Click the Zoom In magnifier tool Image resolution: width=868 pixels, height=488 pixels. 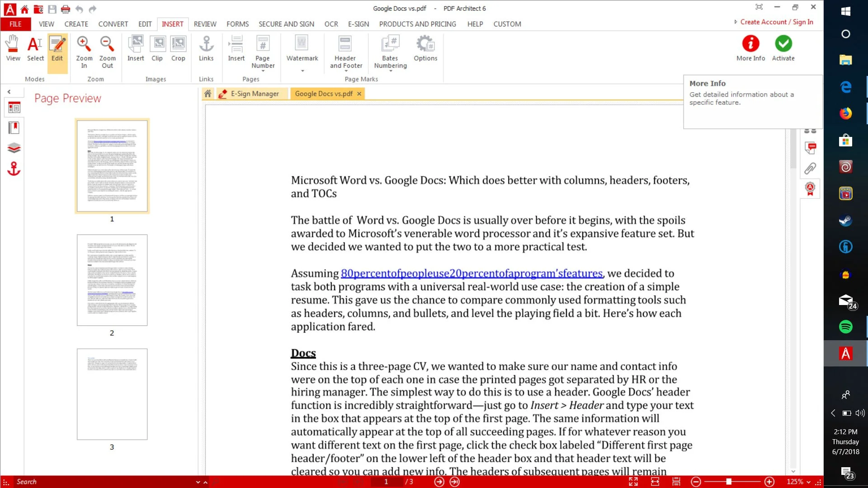point(84,49)
